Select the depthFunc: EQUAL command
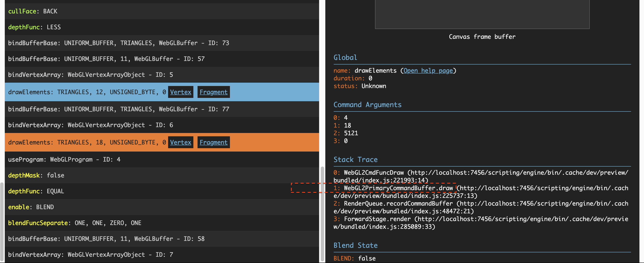The image size is (644, 263). click(x=36, y=191)
